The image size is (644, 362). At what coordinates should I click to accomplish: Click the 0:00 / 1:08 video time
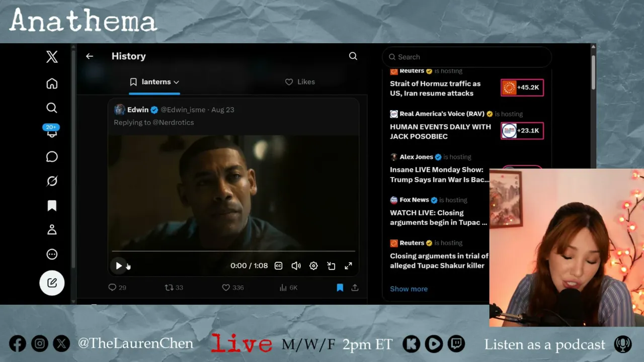(x=249, y=266)
